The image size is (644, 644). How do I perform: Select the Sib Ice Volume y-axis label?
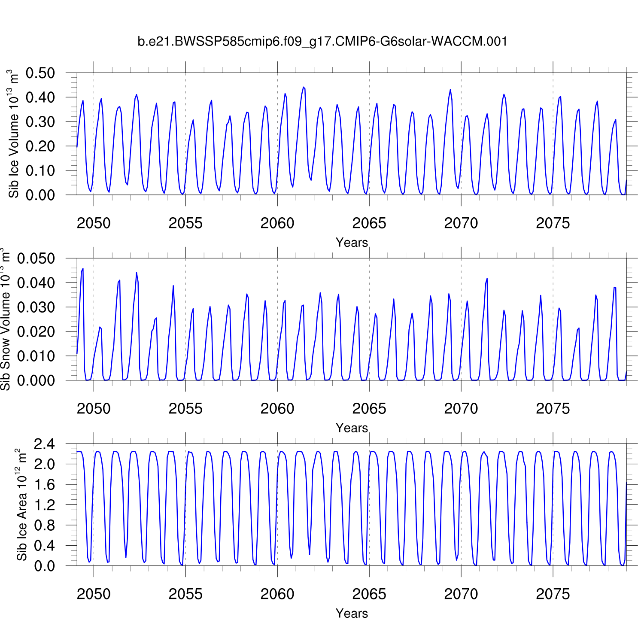click(14, 134)
